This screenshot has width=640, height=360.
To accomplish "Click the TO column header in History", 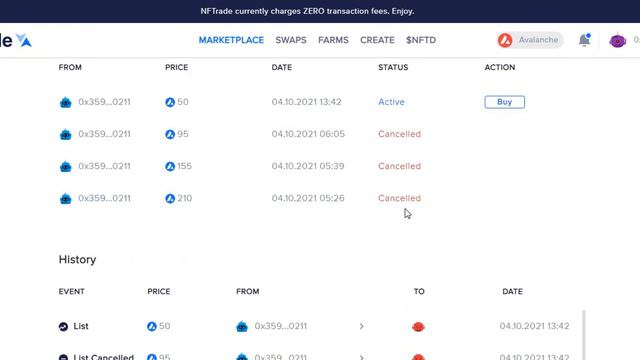I will [419, 291].
